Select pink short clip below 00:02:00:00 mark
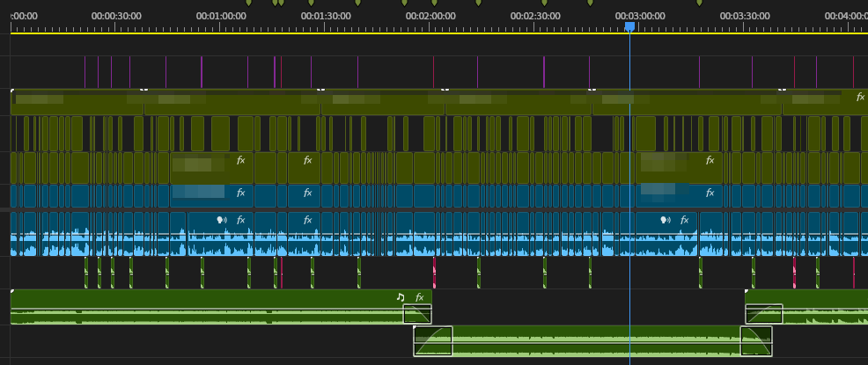Image resolution: width=868 pixels, height=365 pixels. coord(434,272)
